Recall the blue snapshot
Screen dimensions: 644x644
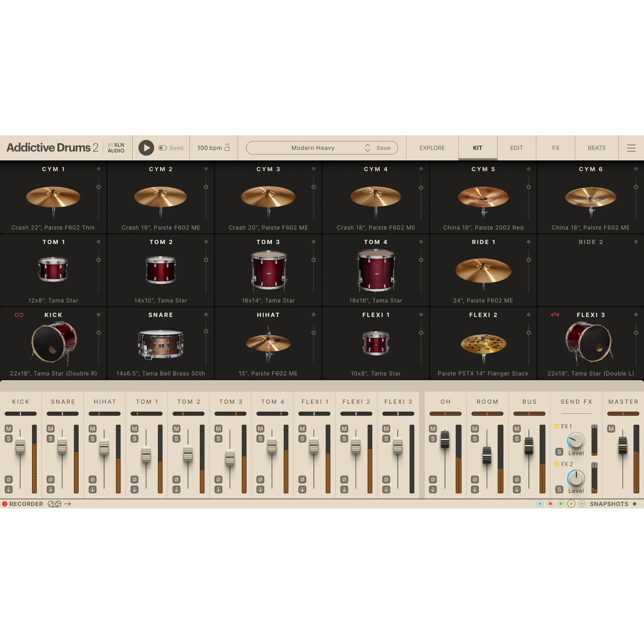(x=540, y=504)
